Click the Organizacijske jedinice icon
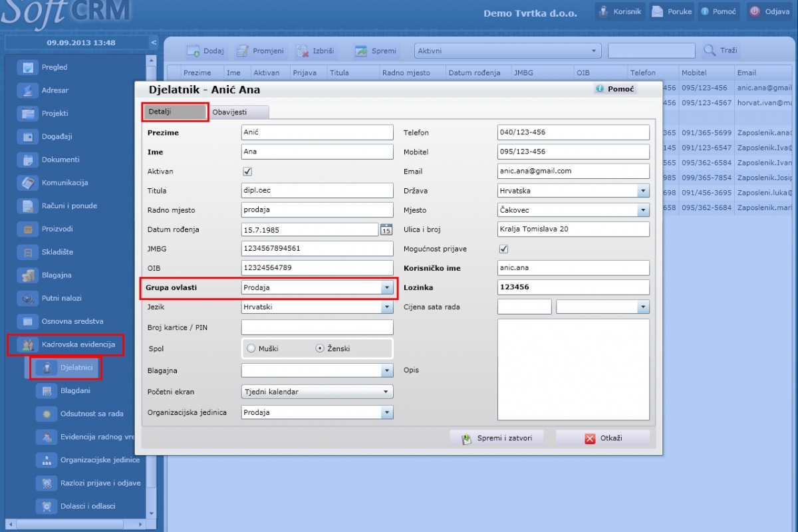The image size is (798, 532). [47, 460]
